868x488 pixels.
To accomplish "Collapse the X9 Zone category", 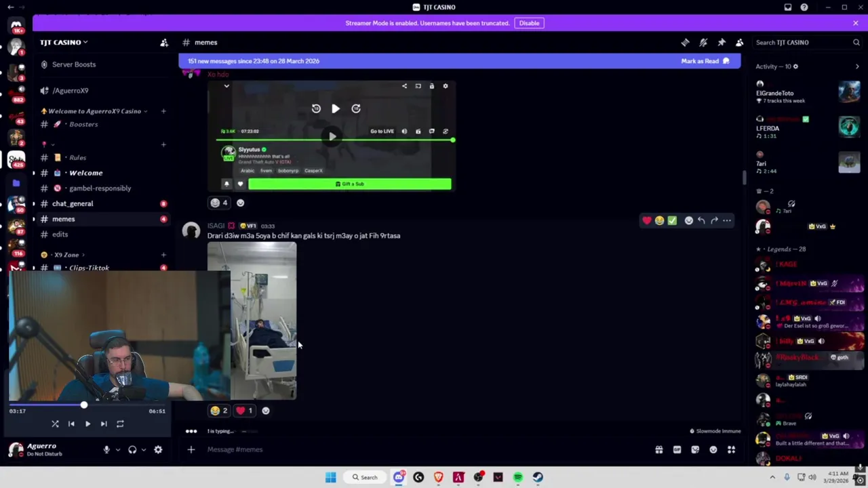I will [x=62, y=255].
